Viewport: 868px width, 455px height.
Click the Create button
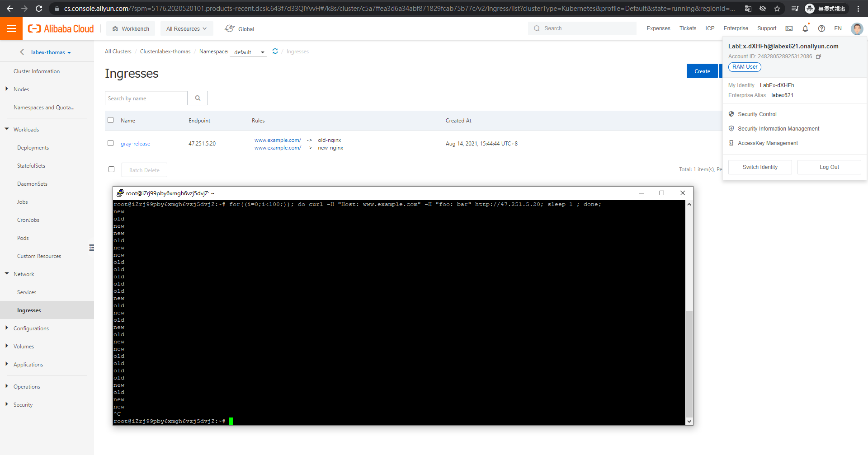(x=702, y=71)
